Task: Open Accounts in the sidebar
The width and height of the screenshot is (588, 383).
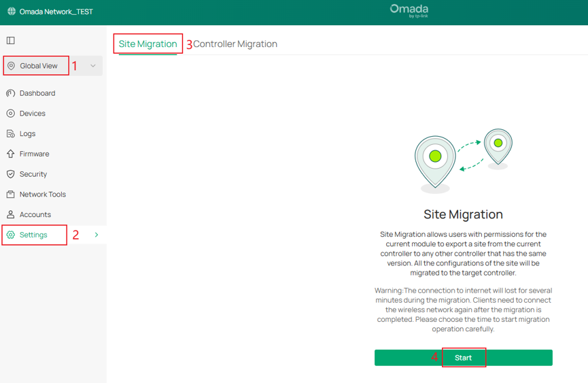Action: coord(35,214)
